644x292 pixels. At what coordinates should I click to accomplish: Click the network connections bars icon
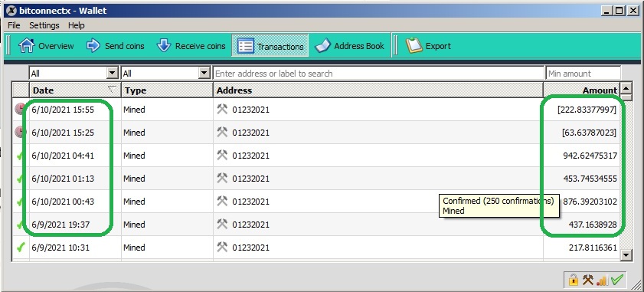[x=602, y=280]
